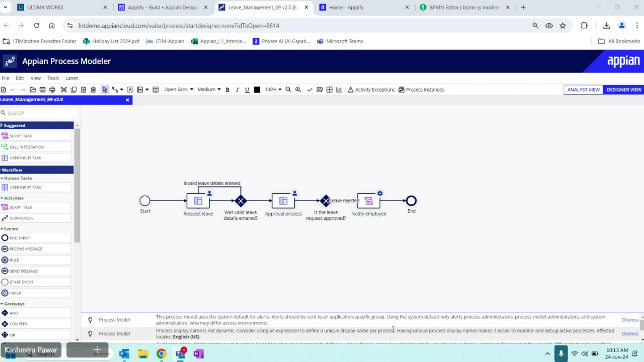Open the Medium font size dropdown
Image resolution: width=644 pixels, height=362 pixels.
[x=209, y=89]
